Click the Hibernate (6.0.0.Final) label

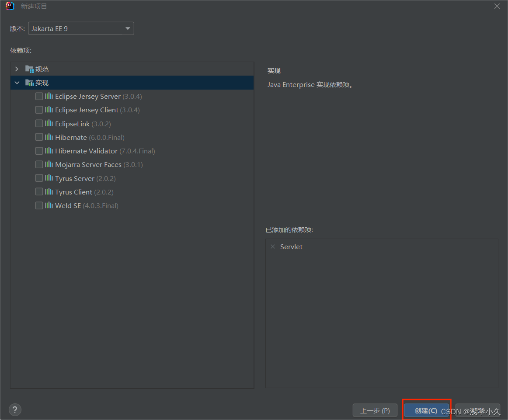tap(90, 137)
